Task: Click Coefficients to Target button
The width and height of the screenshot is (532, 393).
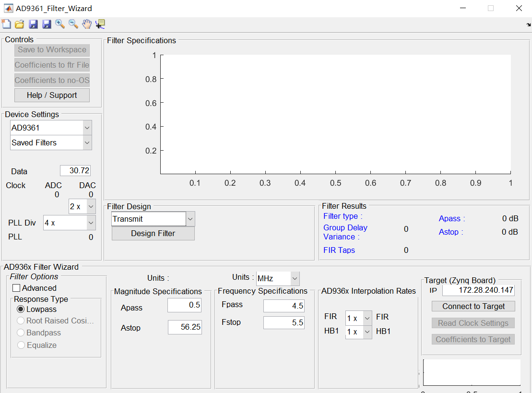Action: tap(473, 339)
